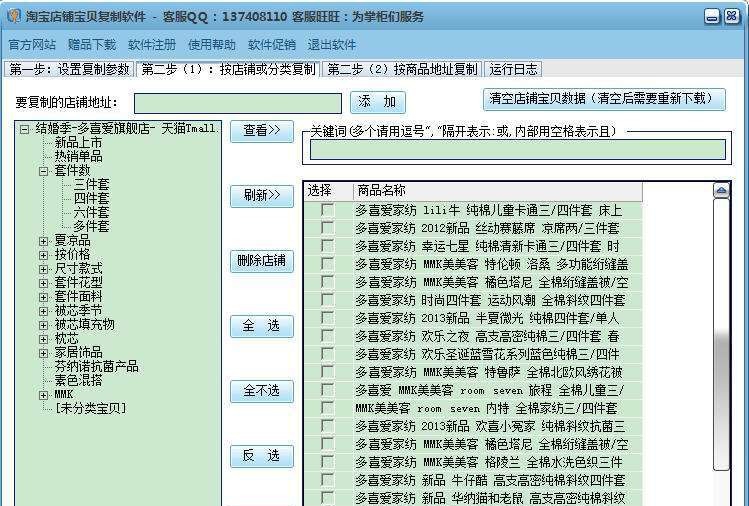Expand the 尺寸款式 tree node

(43, 269)
